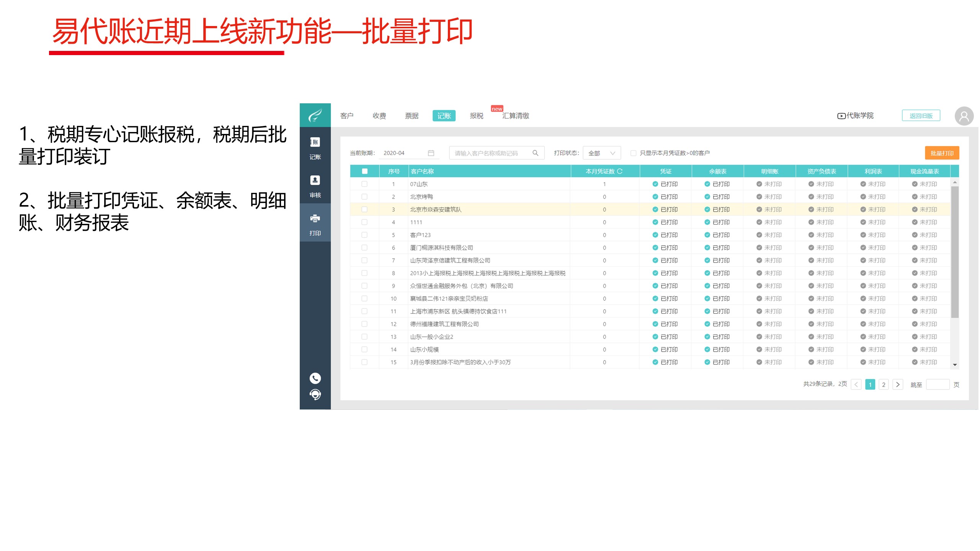Select the 记账 top tab
Viewport: 980px width, 551px height.
coord(444,116)
